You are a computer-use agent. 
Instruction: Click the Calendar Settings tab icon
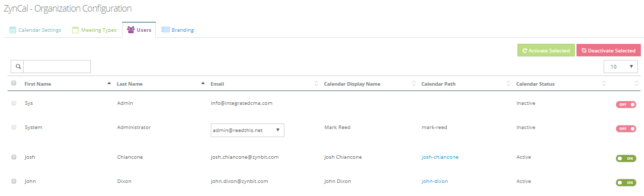tap(13, 30)
